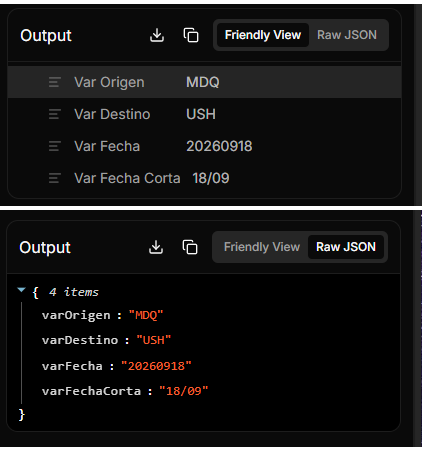Select Raw JSON in bottom panel
Image resolution: width=422 pixels, height=450 pixels.
coord(346,247)
